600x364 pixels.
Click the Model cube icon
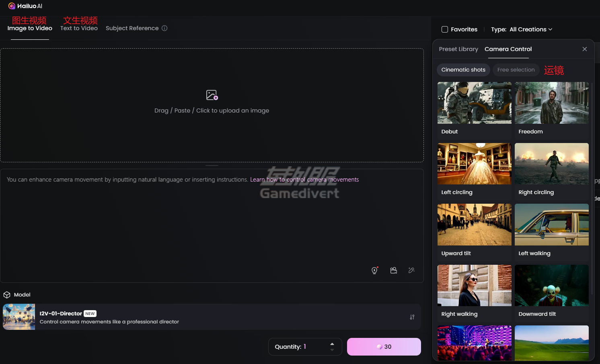pos(7,295)
